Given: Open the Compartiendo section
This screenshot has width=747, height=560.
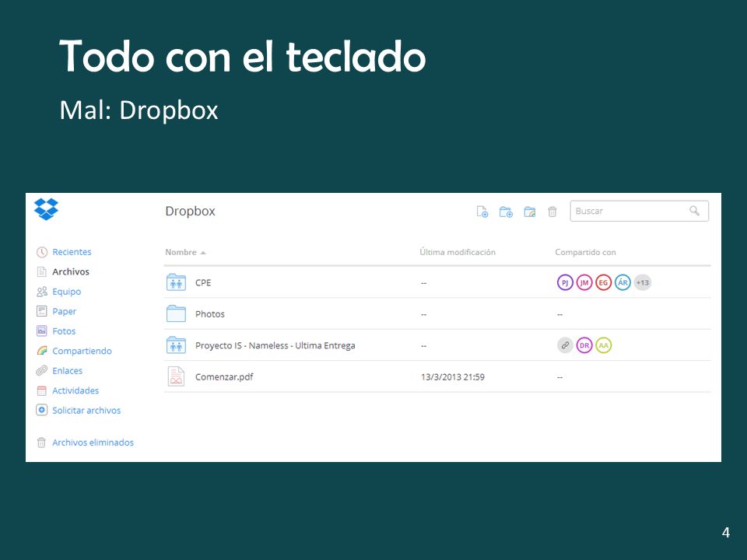Looking at the screenshot, I should pyautogui.click(x=82, y=351).
